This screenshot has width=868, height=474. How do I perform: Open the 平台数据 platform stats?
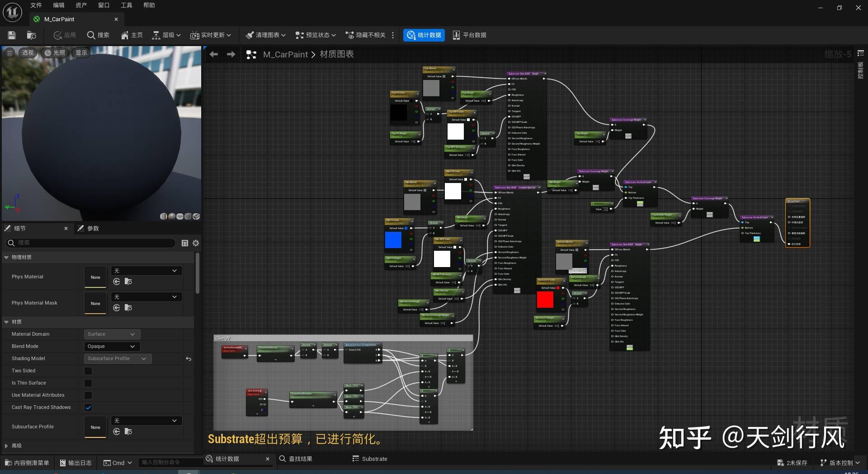click(469, 35)
